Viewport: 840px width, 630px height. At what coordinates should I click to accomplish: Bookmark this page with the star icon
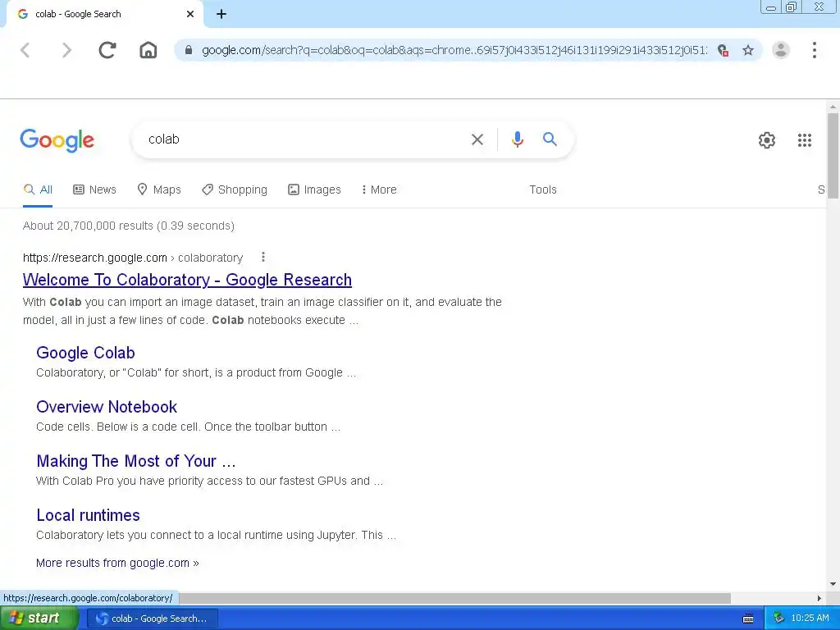pos(748,50)
